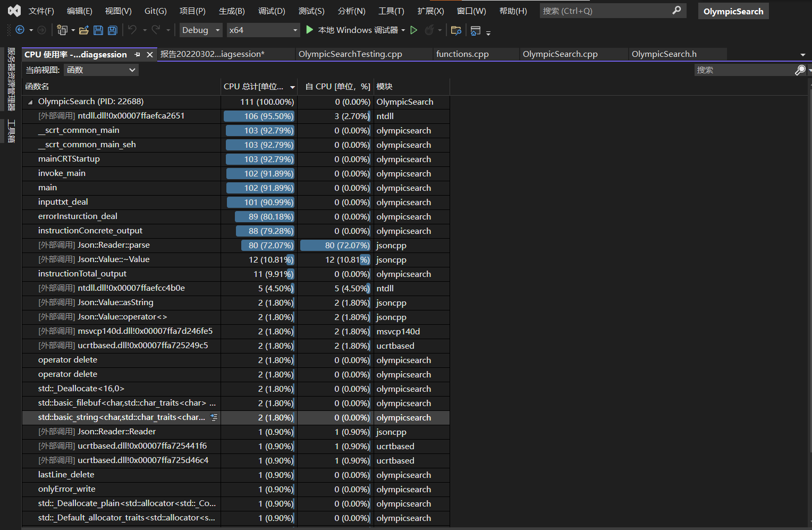
Task: Click the magnifier icon in the function search box
Action: 800,70
